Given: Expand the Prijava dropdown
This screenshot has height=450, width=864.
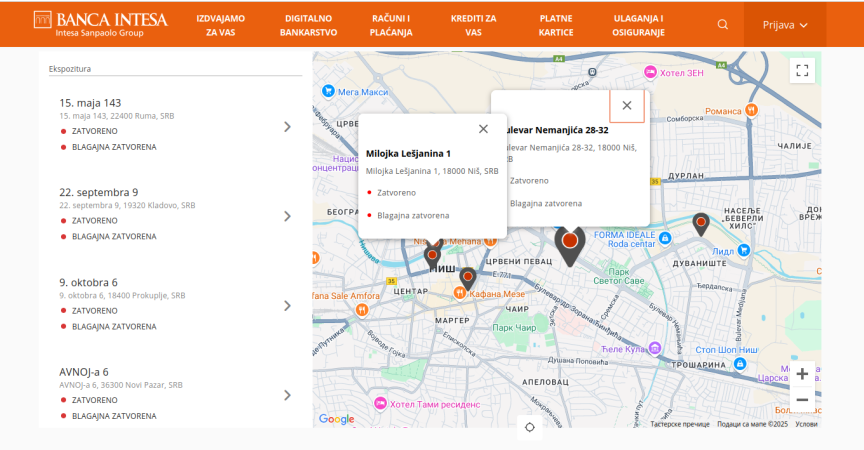Looking at the screenshot, I should tap(785, 25).
